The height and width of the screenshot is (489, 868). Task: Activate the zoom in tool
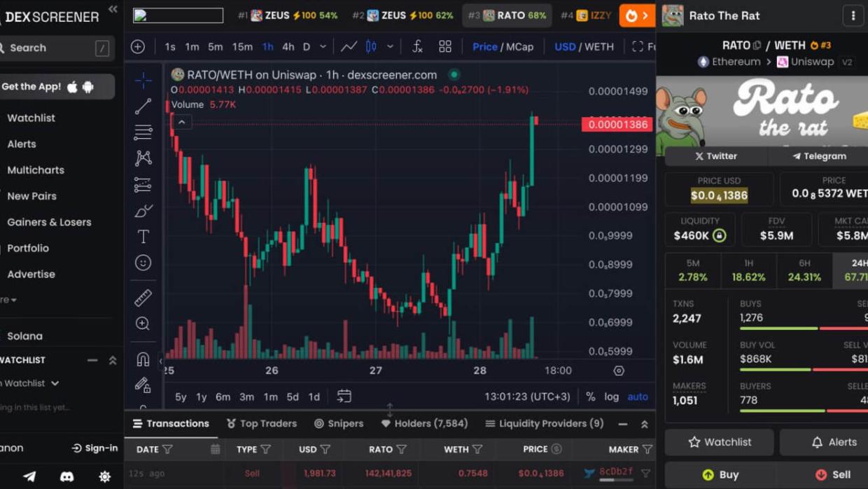143,324
